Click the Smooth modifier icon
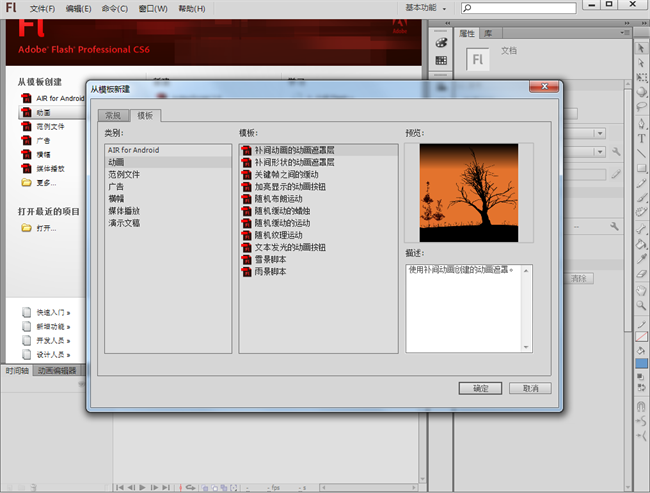Viewport: 650px width, 493px height. 641,421
